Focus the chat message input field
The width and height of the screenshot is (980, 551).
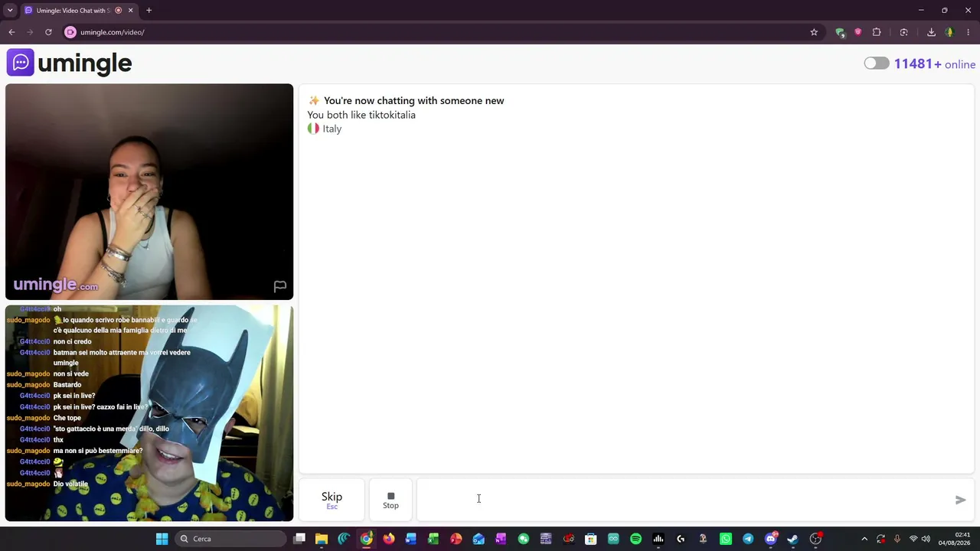(684, 500)
